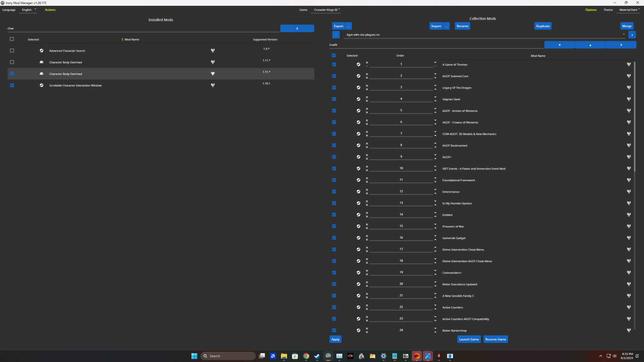This screenshot has height=362, width=644.
Task: Check the Advanced Character Search mod checkbox
Action: coord(12,51)
